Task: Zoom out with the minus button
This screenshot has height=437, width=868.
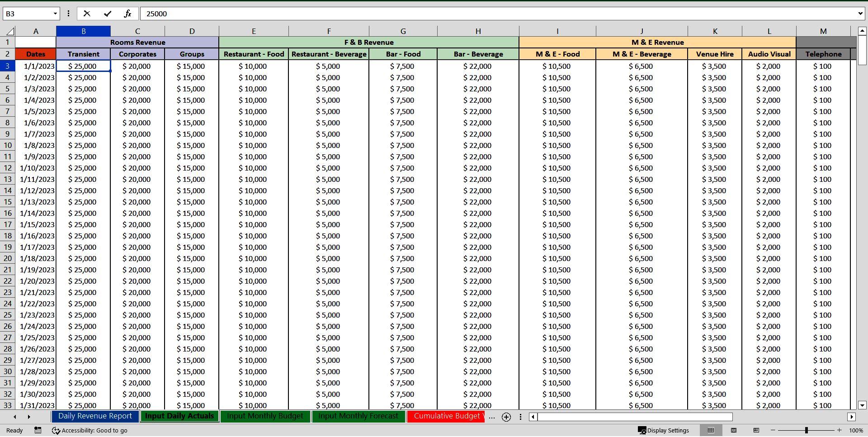Action: (x=773, y=430)
